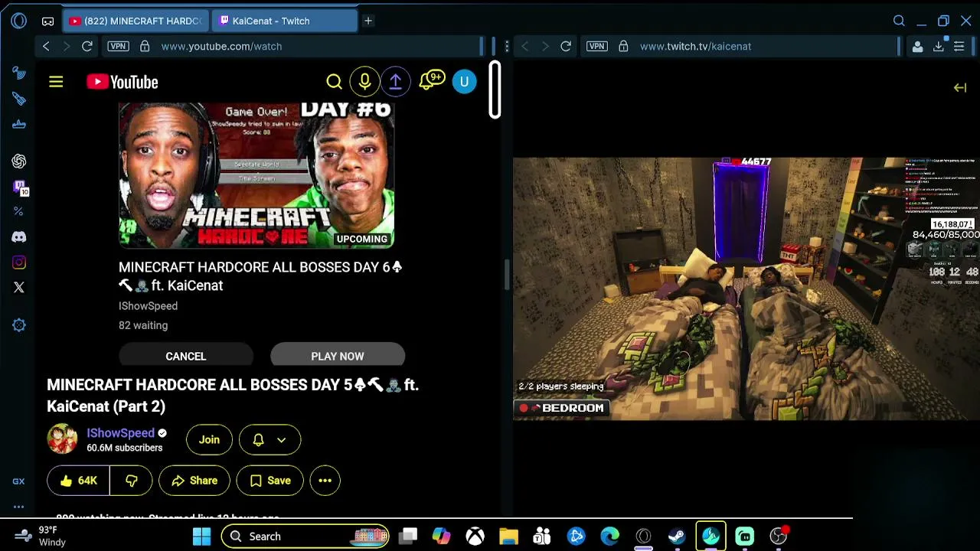Open the Twitch sidebar panel icon

click(x=19, y=187)
